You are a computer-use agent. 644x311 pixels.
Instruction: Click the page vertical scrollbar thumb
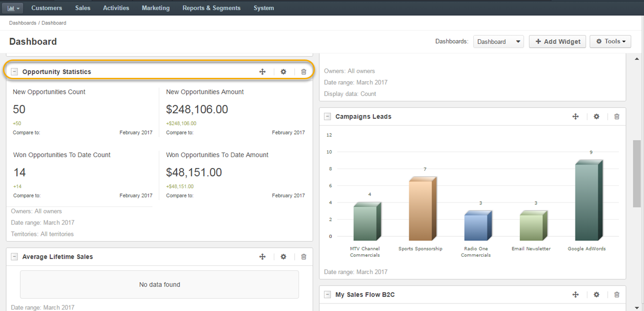637,174
